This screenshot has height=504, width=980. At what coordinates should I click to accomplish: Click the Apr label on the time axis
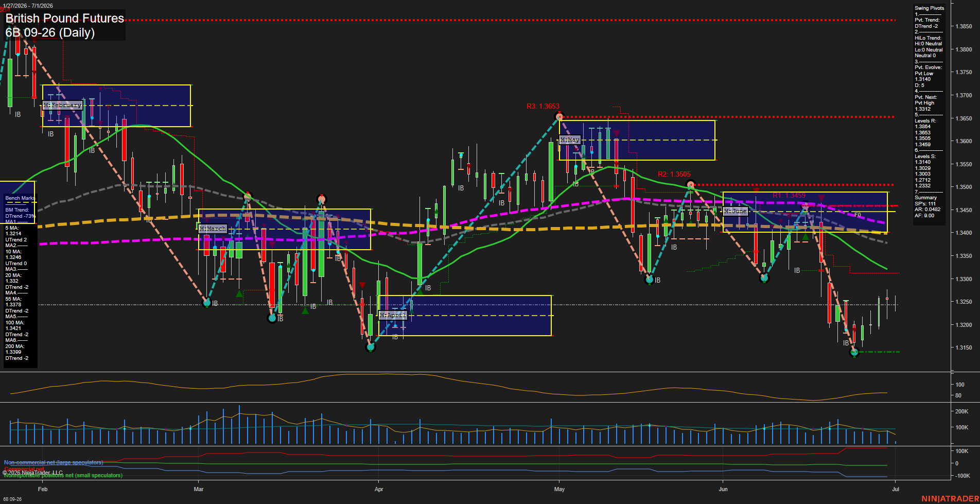pyautogui.click(x=379, y=489)
